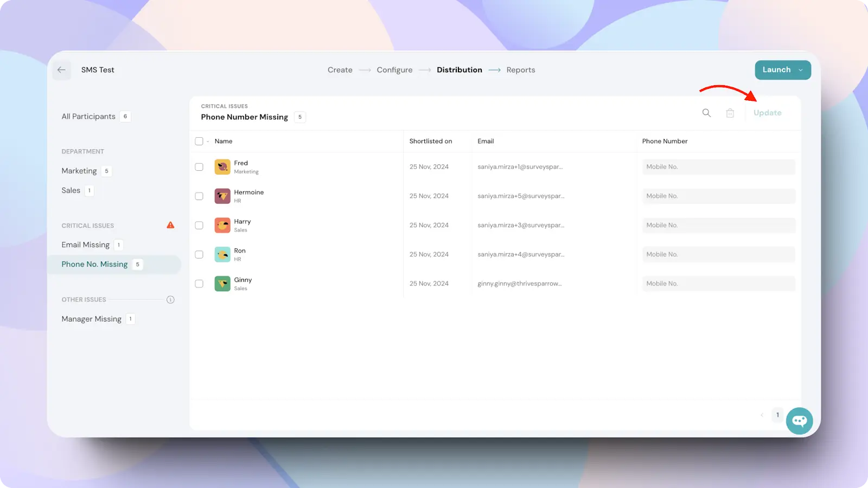Open the chat support bubble
The width and height of the screenshot is (868, 488).
pyautogui.click(x=799, y=421)
